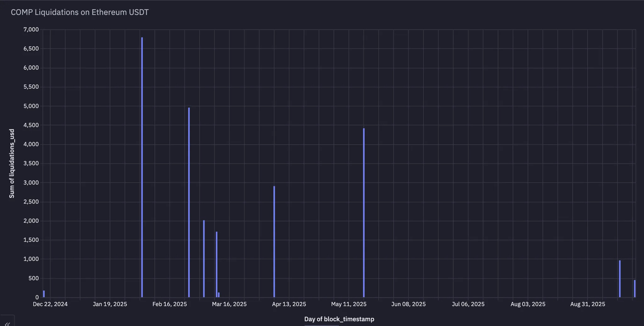Click the "2,000" y-axis value

click(x=31, y=221)
